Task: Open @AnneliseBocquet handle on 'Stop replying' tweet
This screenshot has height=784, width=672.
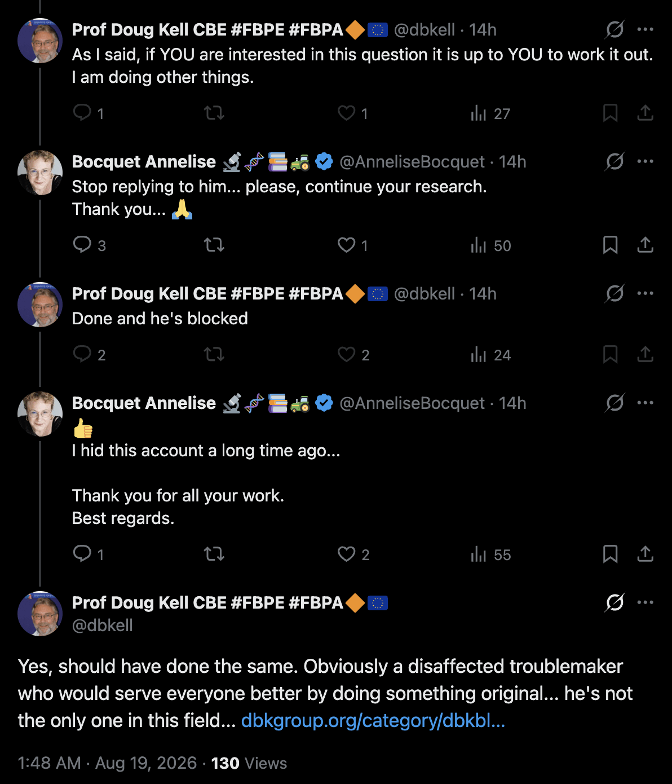Action: [x=412, y=162]
